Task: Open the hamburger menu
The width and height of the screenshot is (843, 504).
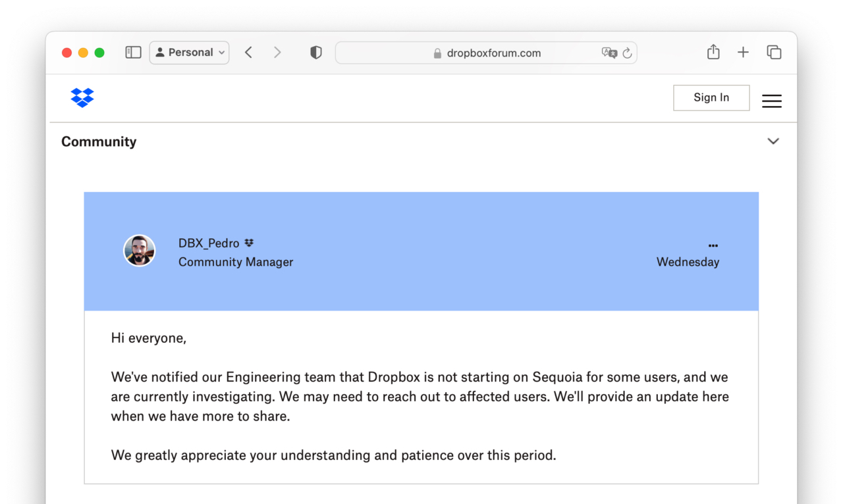Action: pos(772,101)
